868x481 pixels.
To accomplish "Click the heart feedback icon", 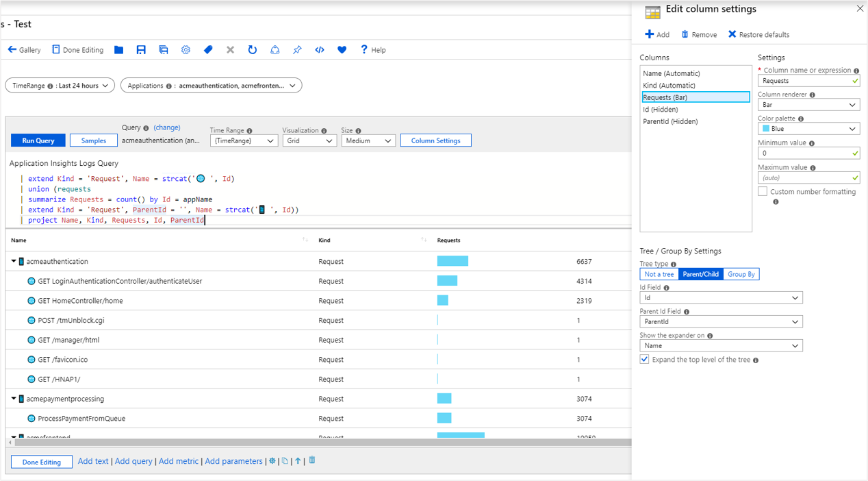I will click(342, 50).
